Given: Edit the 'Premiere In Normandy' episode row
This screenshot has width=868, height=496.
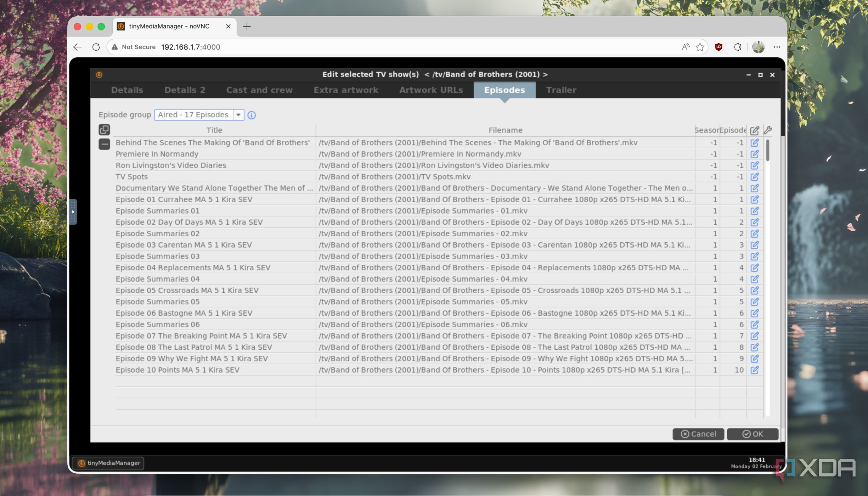Looking at the screenshot, I should coord(755,154).
